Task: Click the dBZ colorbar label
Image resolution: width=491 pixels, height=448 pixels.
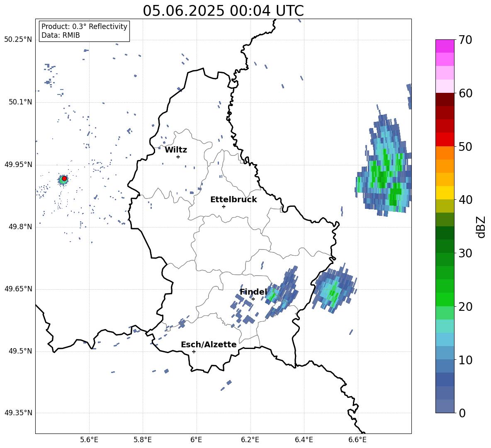Action: [x=481, y=227]
